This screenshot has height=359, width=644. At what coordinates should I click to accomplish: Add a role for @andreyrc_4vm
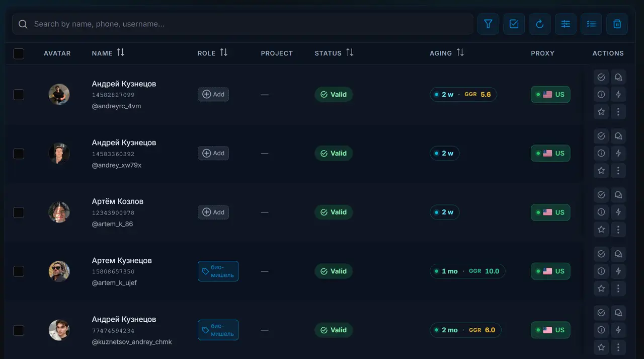pos(213,94)
